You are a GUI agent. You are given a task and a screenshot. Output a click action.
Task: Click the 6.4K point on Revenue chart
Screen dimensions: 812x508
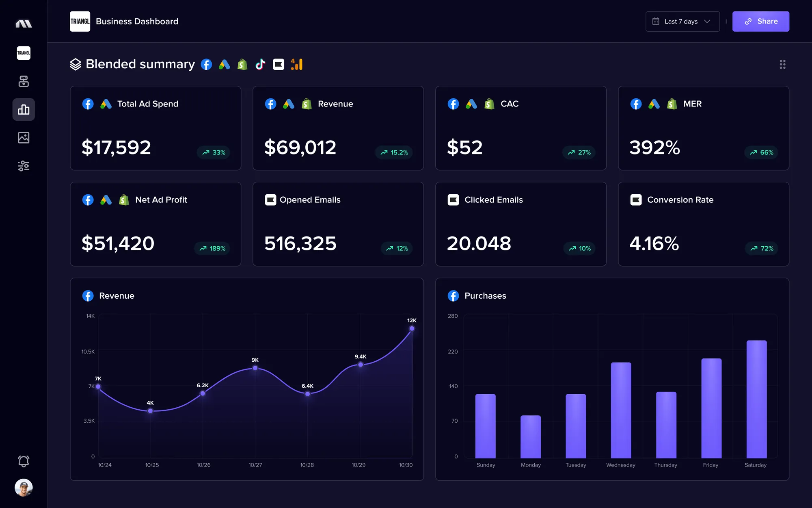(x=307, y=394)
